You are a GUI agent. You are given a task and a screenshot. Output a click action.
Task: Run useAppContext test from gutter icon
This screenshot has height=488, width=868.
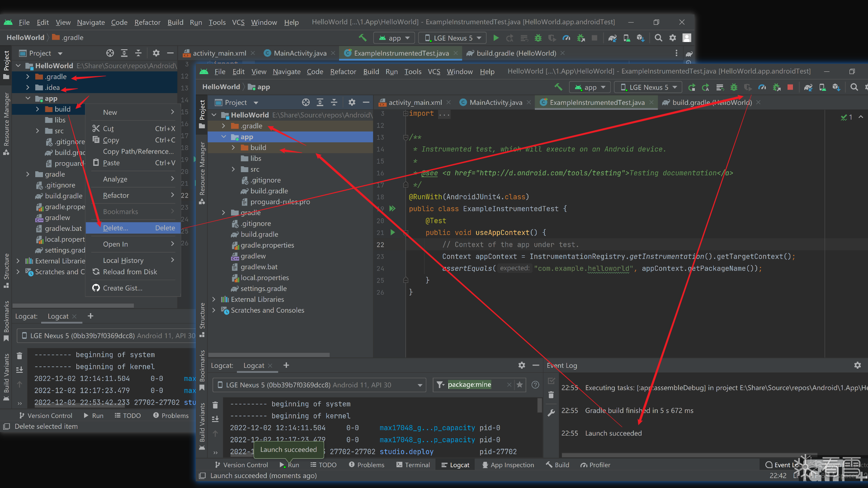tap(392, 232)
